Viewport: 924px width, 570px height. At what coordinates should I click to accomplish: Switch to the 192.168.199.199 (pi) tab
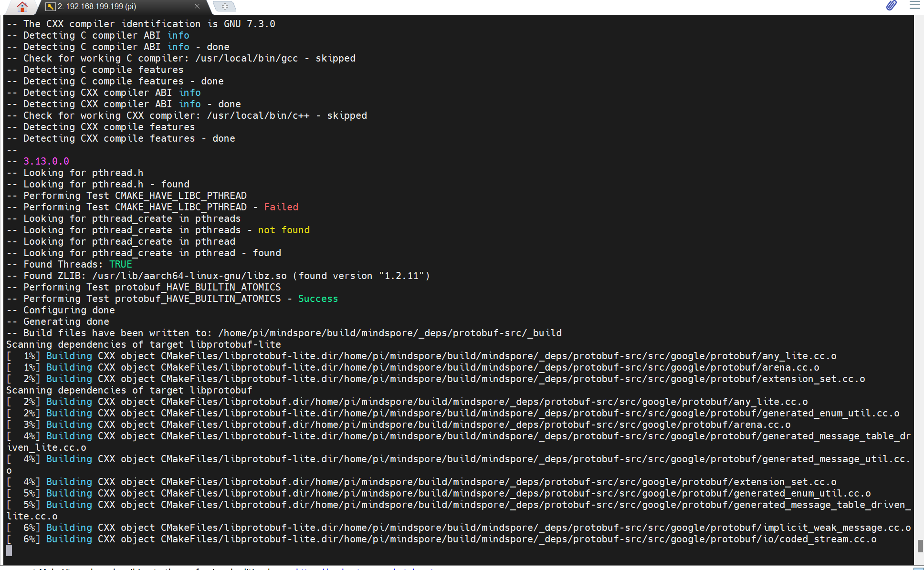tap(97, 7)
